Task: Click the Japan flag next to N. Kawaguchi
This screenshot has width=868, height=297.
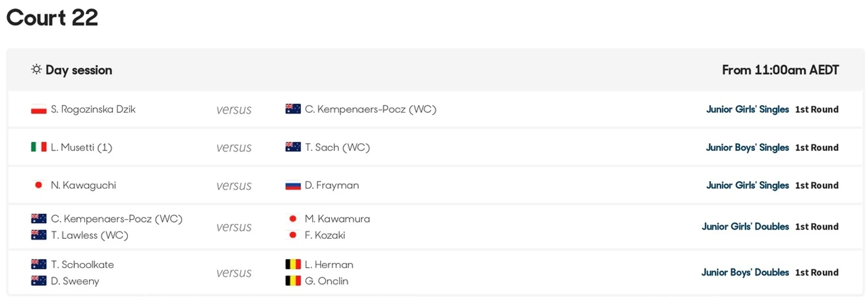Action: 39,185
